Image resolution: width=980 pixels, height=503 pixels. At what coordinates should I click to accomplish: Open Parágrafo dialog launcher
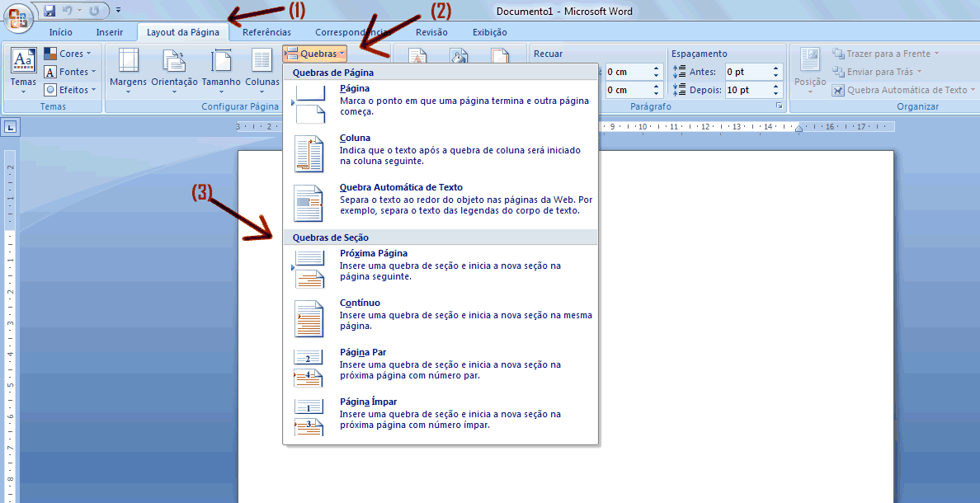click(x=780, y=106)
